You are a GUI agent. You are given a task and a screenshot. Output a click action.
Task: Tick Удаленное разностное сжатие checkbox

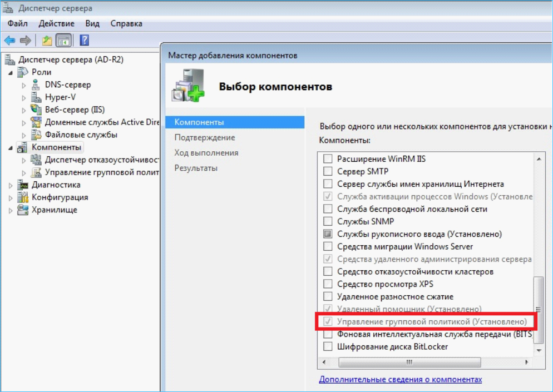click(x=328, y=296)
